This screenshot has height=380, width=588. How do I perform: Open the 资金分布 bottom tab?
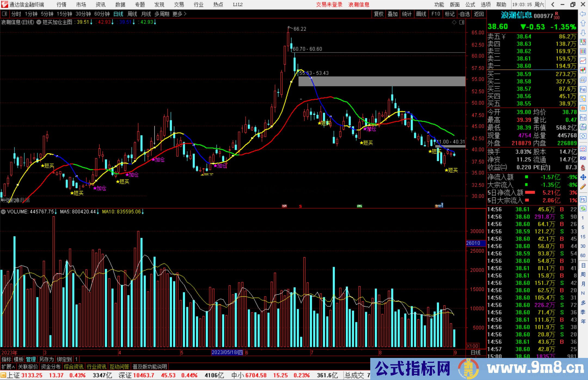pyautogui.click(x=51, y=367)
